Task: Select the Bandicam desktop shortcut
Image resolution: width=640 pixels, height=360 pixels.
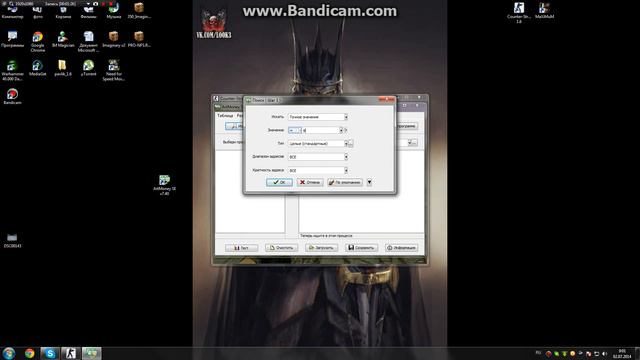Action: tap(12, 97)
